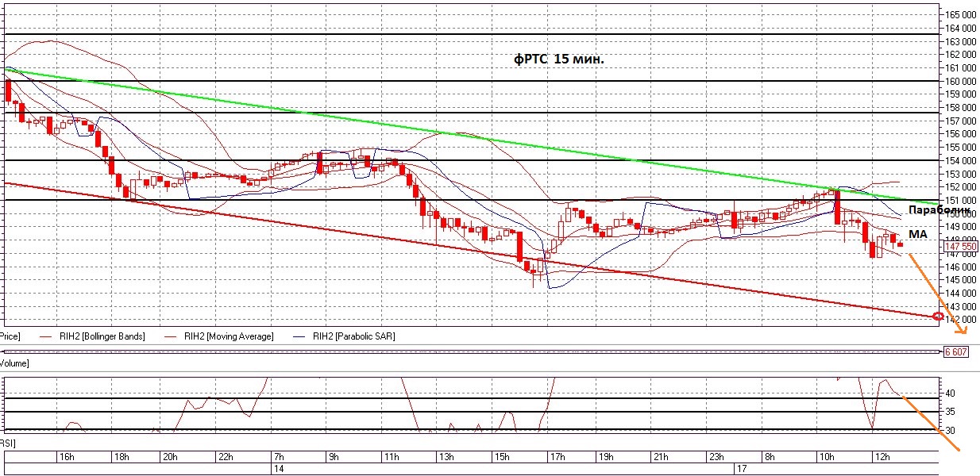Select the Volume] pane label

[x=14, y=363]
